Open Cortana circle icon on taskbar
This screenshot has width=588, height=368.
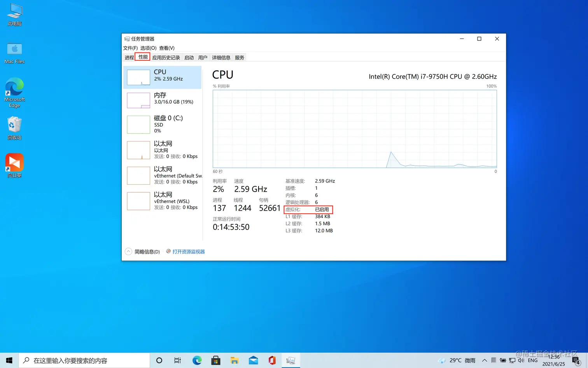159,361
